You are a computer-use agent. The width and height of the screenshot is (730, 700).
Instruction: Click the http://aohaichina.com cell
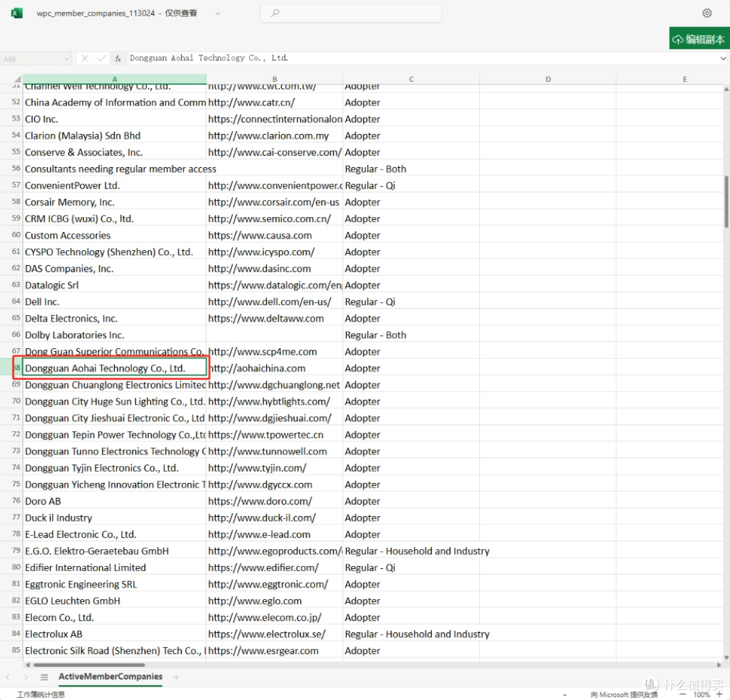[274, 368]
